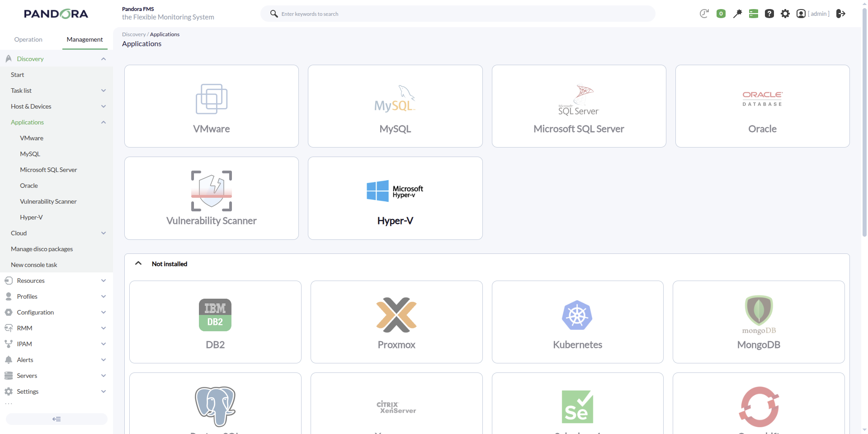
Task: Expand the Host & Devices submenu
Action: (104, 106)
